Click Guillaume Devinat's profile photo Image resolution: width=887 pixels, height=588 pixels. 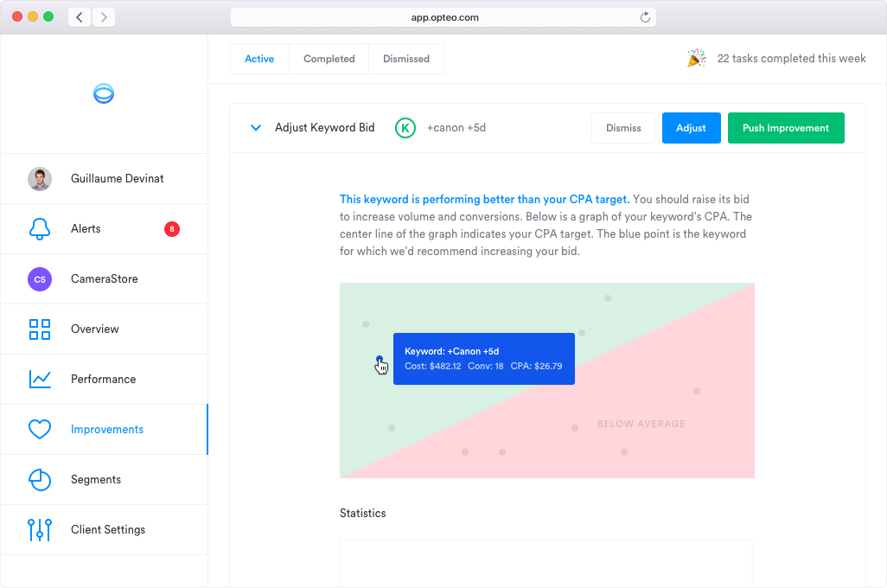40,179
